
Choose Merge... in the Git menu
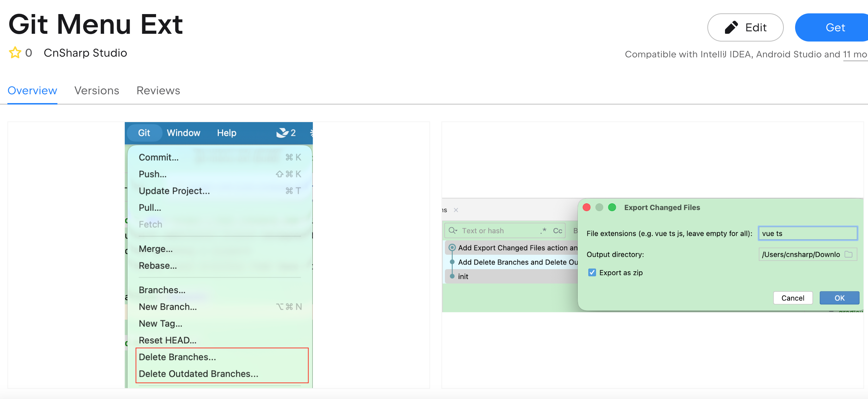220,249
